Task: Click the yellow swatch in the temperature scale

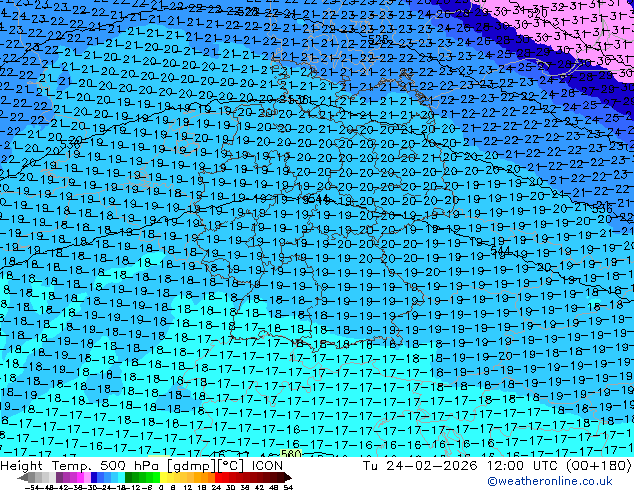Action: click(163, 477)
